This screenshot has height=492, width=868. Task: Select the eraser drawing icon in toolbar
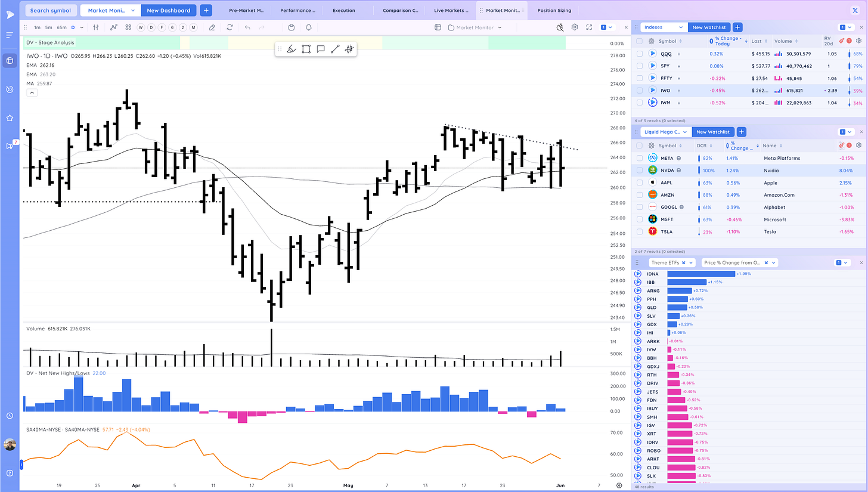[x=212, y=27]
